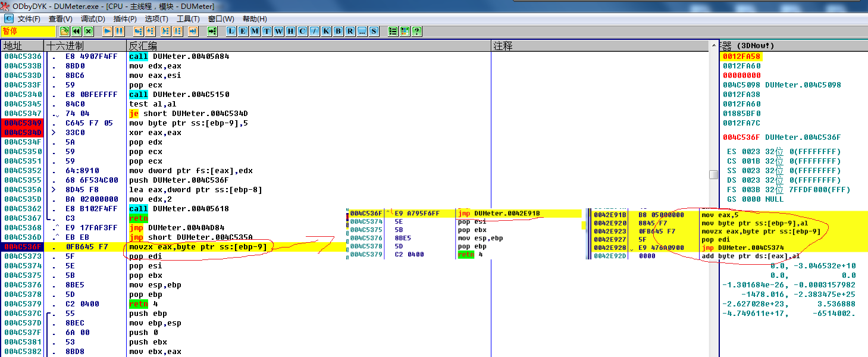
Task: Select 'call DUMeter.00405618' instruction
Action: point(179,209)
